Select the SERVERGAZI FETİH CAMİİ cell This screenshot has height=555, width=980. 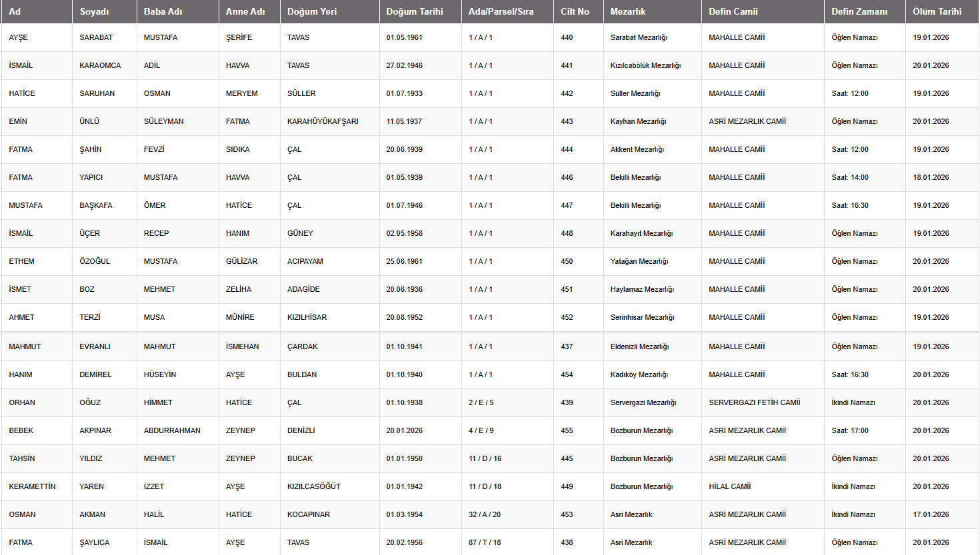tap(754, 402)
